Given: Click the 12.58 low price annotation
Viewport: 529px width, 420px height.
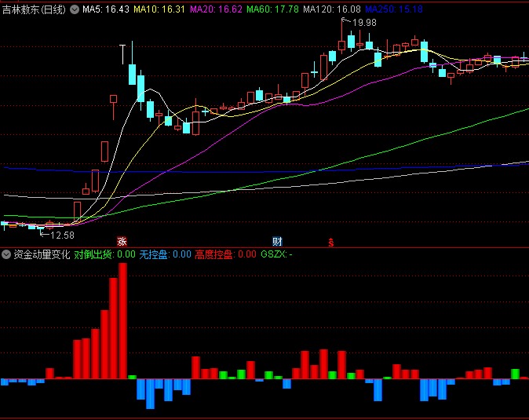Looking at the screenshot, I should coord(62,236).
